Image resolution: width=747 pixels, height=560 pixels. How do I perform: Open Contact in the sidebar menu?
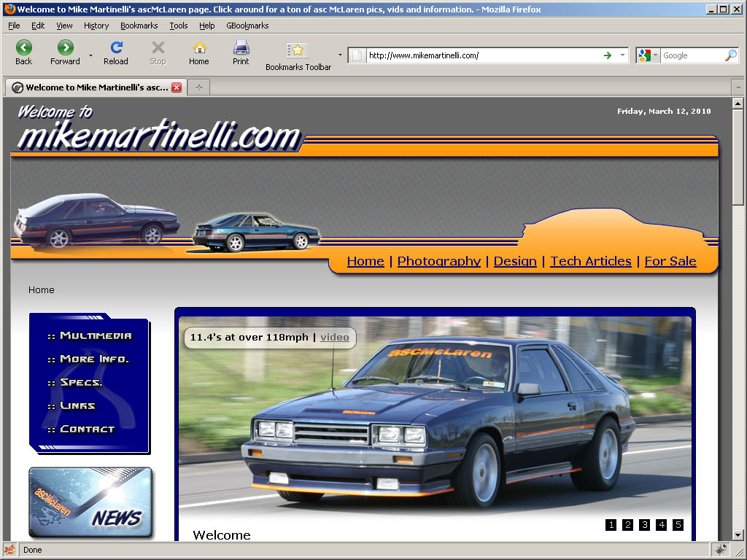point(81,429)
